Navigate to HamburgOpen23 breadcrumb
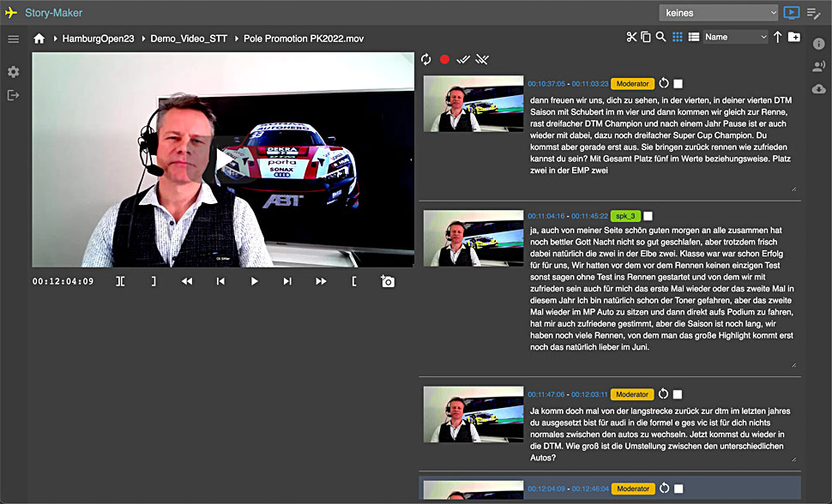 click(x=98, y=39)
